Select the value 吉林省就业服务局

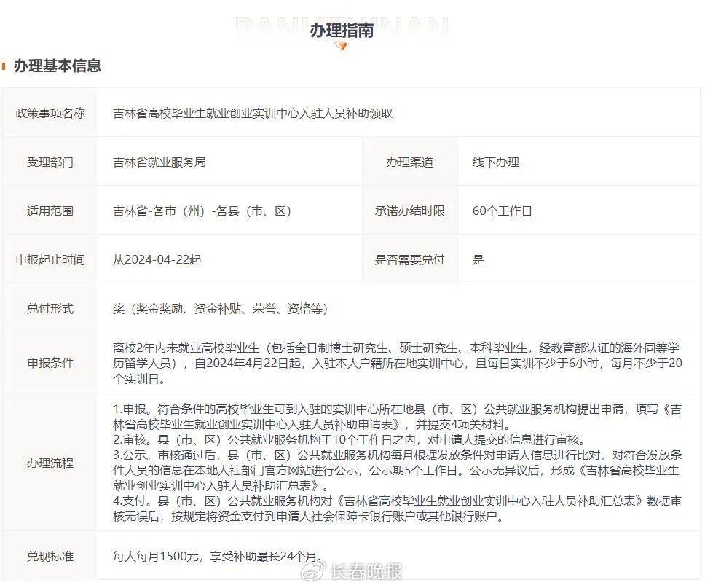(159, 162)
